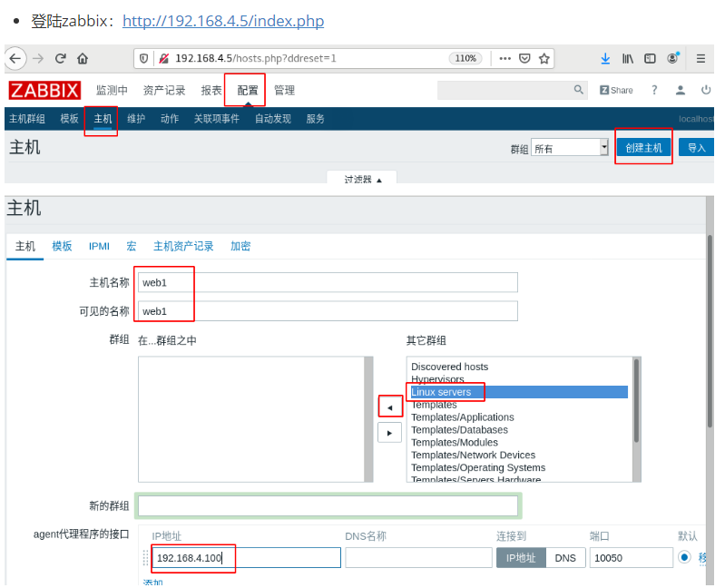Click the browser back arrow button

pyautogui.click(x=15, y=59)
